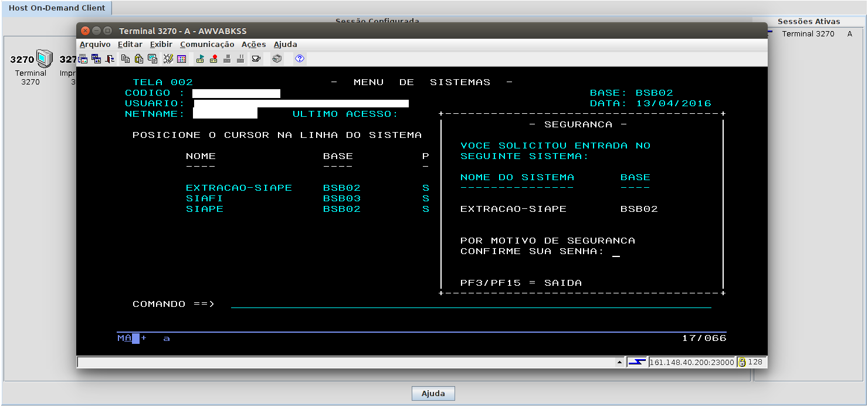Click the Terminal 3270 entry under Sessões Ativas
The height and width of the screenshot is (409, 868).
click(x=808, y=34)
